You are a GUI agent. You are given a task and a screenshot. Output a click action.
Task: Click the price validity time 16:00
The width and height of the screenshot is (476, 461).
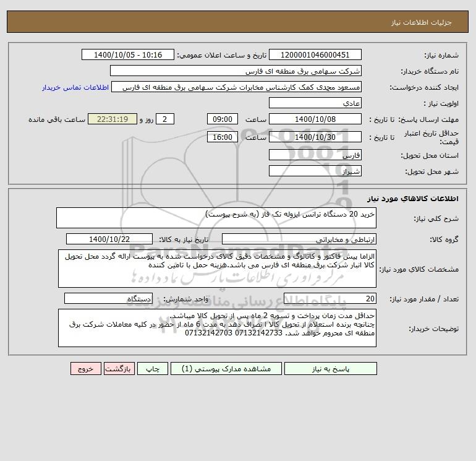(223, 137)
